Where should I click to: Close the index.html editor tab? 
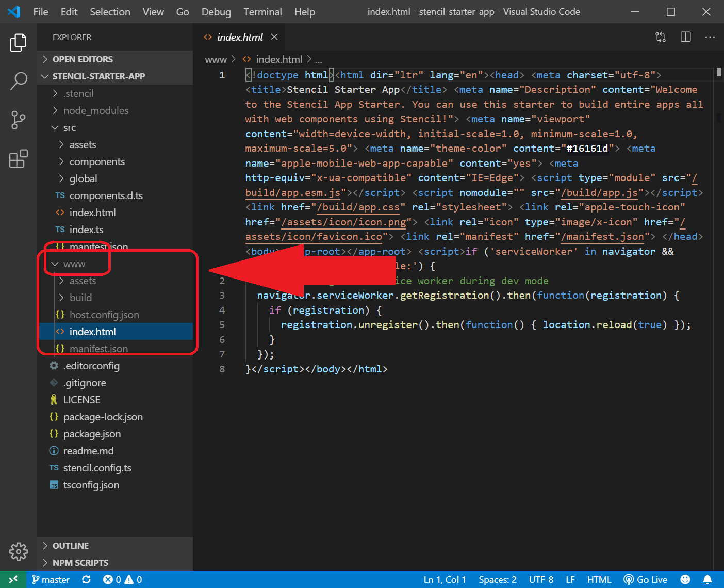(274, 37)
